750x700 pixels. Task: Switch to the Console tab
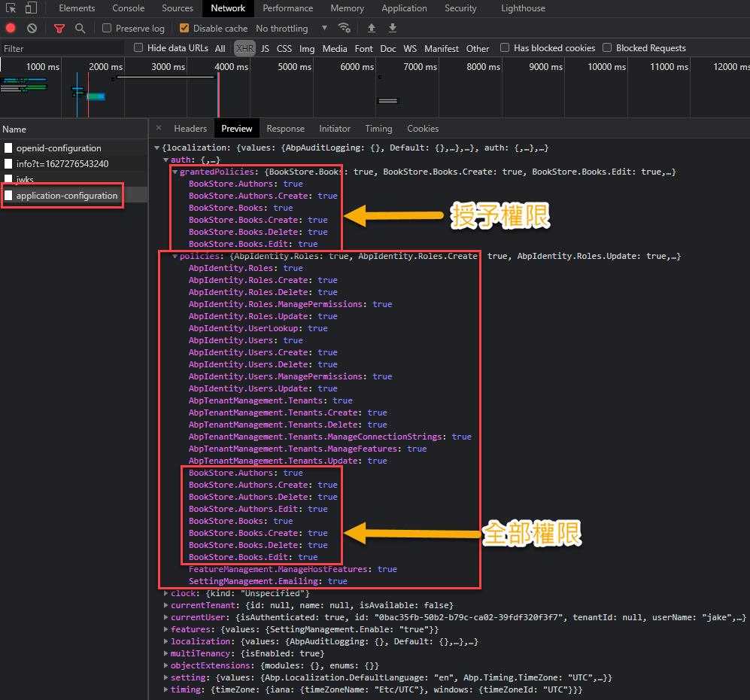pos(128,8)
